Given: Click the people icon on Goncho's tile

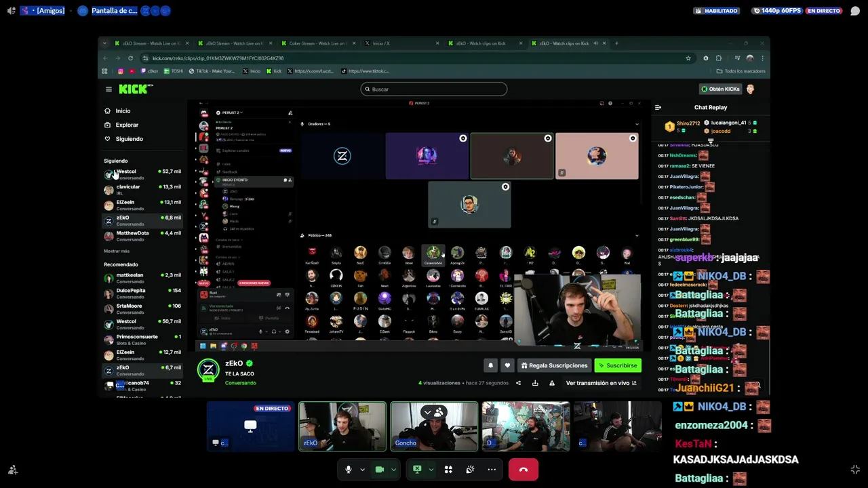Looking at the screenshot, I should [439, 412].
